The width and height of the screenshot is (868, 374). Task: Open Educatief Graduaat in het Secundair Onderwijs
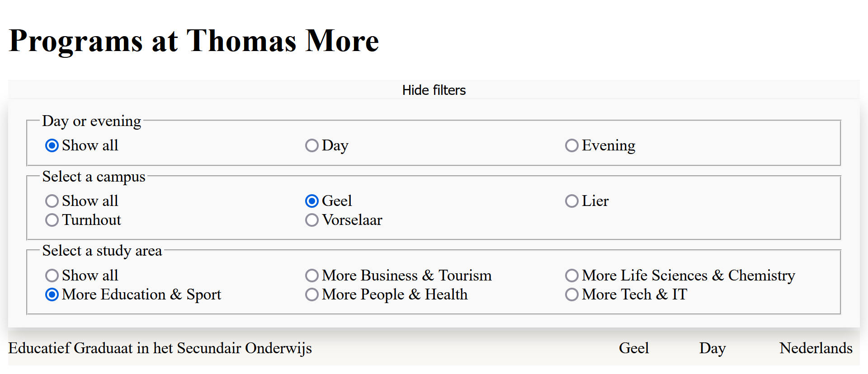(x=160, y=348)
